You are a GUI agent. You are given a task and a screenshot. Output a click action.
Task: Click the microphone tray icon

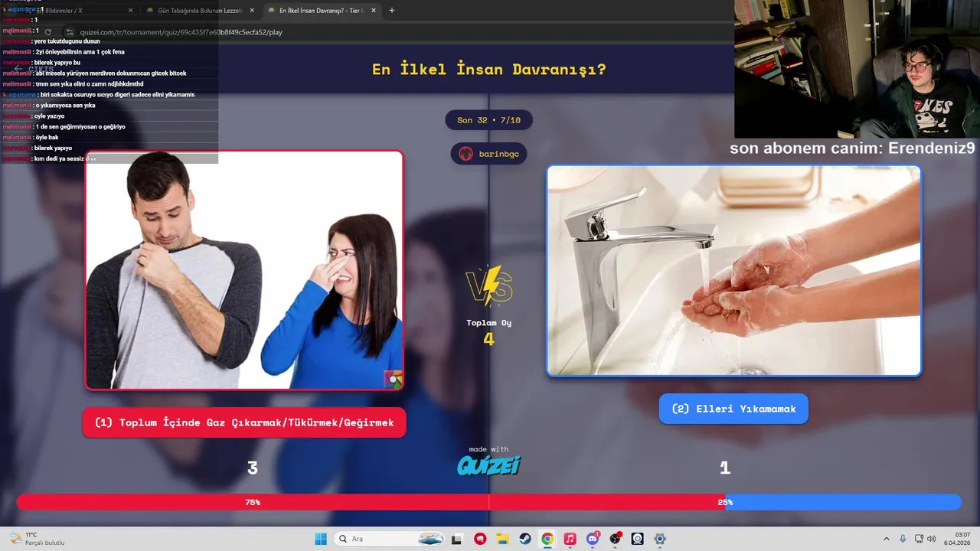point(903,539)
